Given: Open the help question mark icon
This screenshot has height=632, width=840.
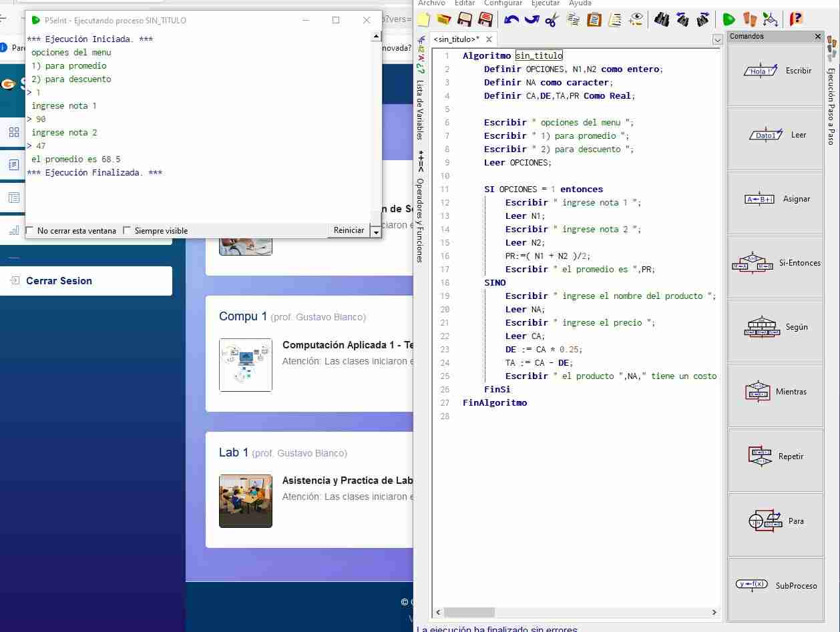Looking at the screenshot, I should click(x=795, y=19).
